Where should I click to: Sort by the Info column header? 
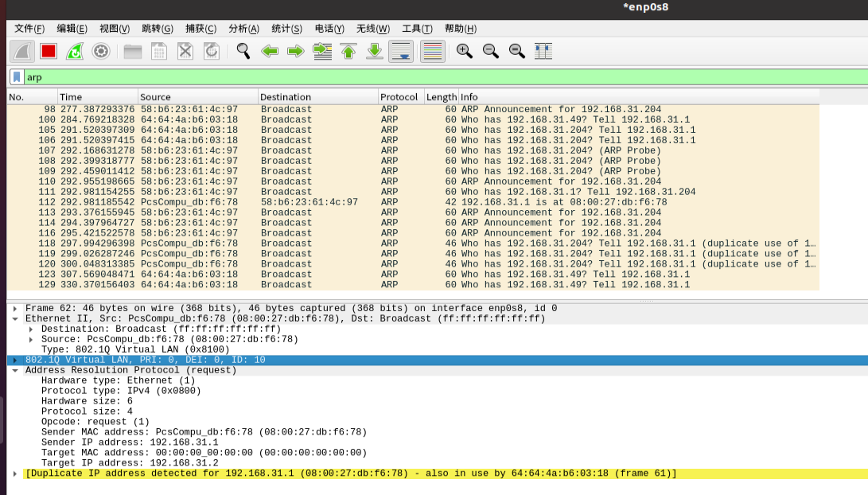click(x=639, y=97)
